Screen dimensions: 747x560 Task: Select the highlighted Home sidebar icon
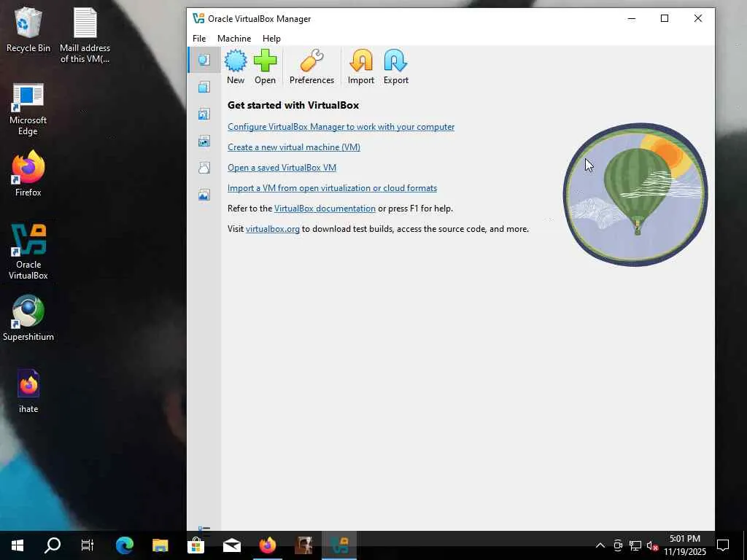click(204, 60)
